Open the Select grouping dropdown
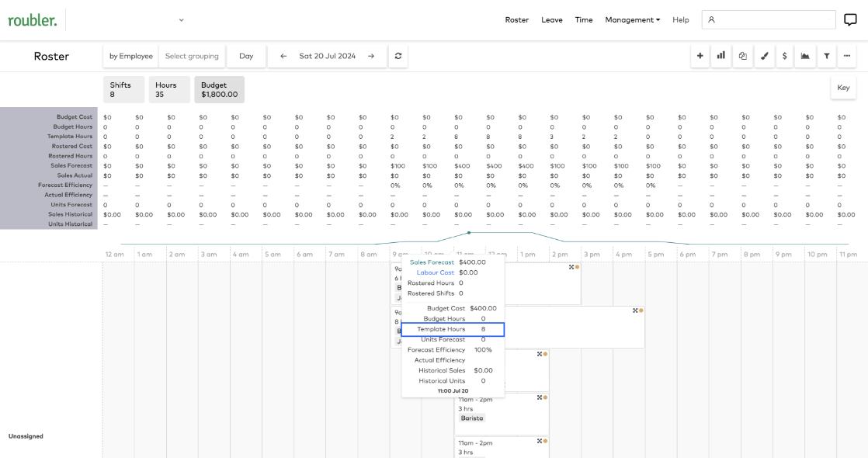The height and width of the screenshot is (458, 868). click(x=192, y=56)
